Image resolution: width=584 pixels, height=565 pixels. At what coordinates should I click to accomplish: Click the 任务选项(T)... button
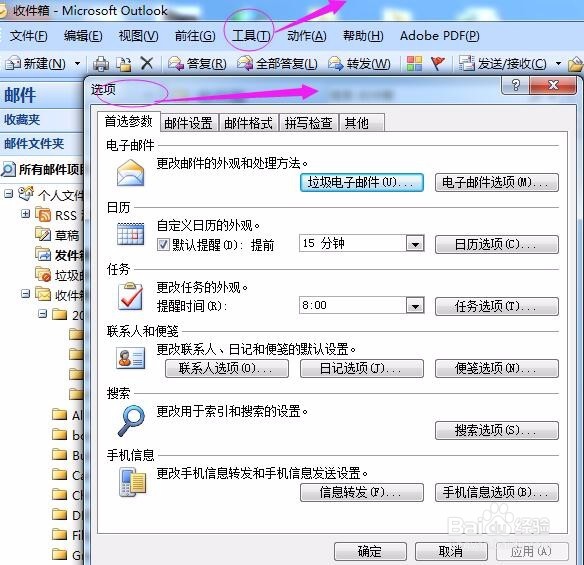[x=497, y=306]
